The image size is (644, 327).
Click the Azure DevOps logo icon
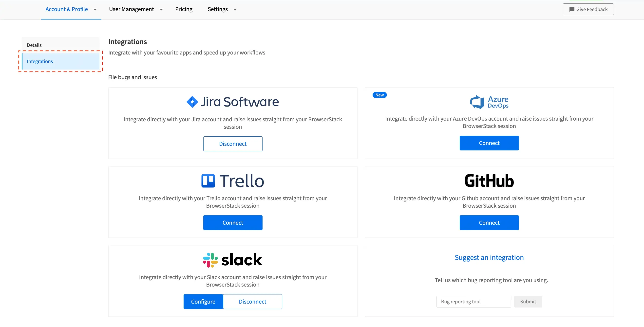477,102
